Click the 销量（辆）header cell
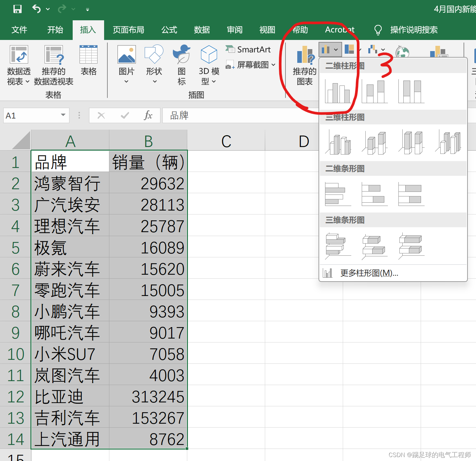The width and height of the screenshot is (476, 461). (x=148, y=161)
